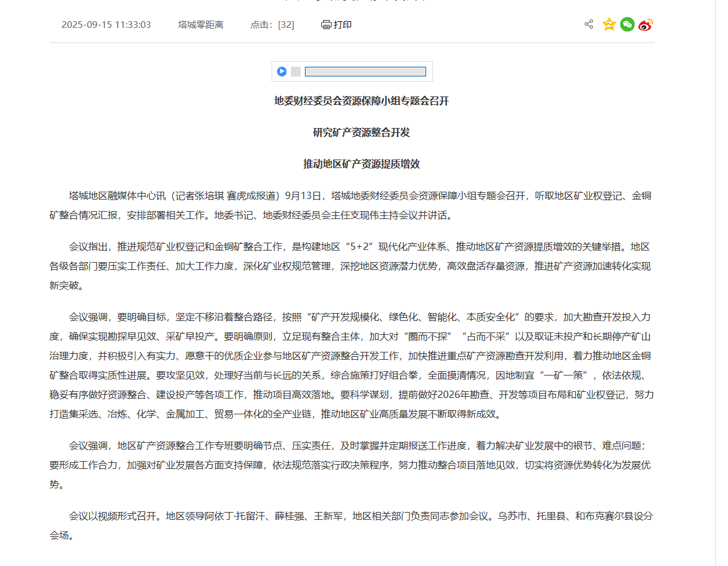Click the view count 点击: [32]
The image size is (728, 566).
pos(272,25)
